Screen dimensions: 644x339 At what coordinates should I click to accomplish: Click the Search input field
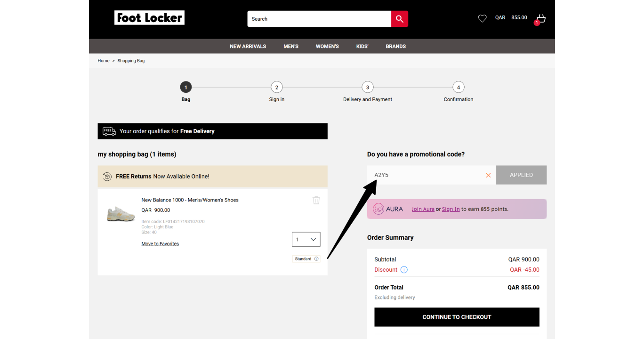(319, 19)
